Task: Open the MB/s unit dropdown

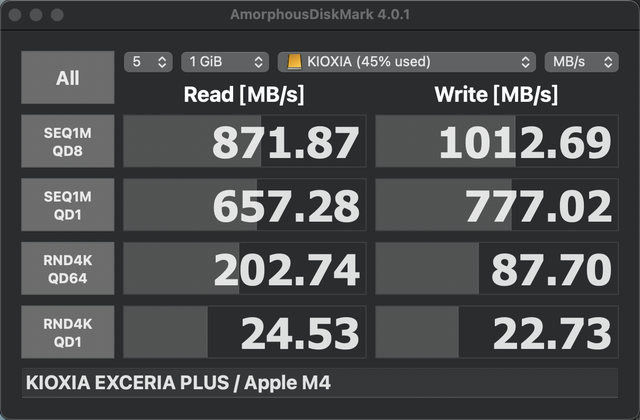Action: pos(582,62)
